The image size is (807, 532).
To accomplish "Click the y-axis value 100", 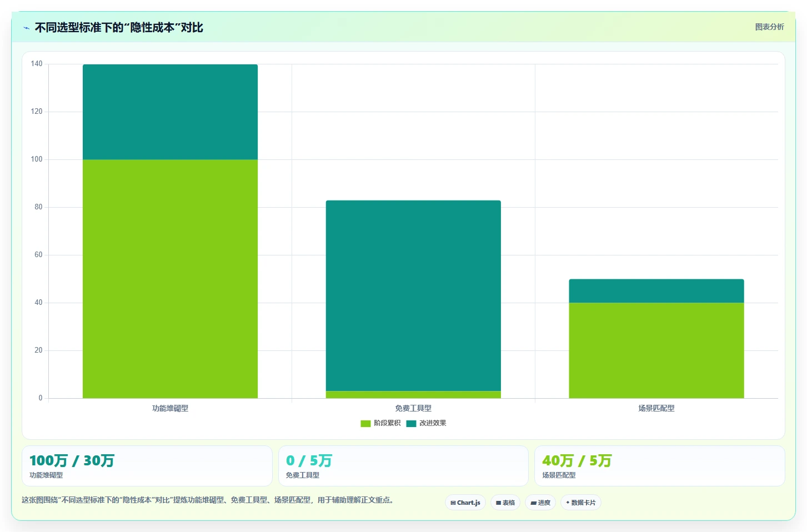I will (x=37, y=159).
